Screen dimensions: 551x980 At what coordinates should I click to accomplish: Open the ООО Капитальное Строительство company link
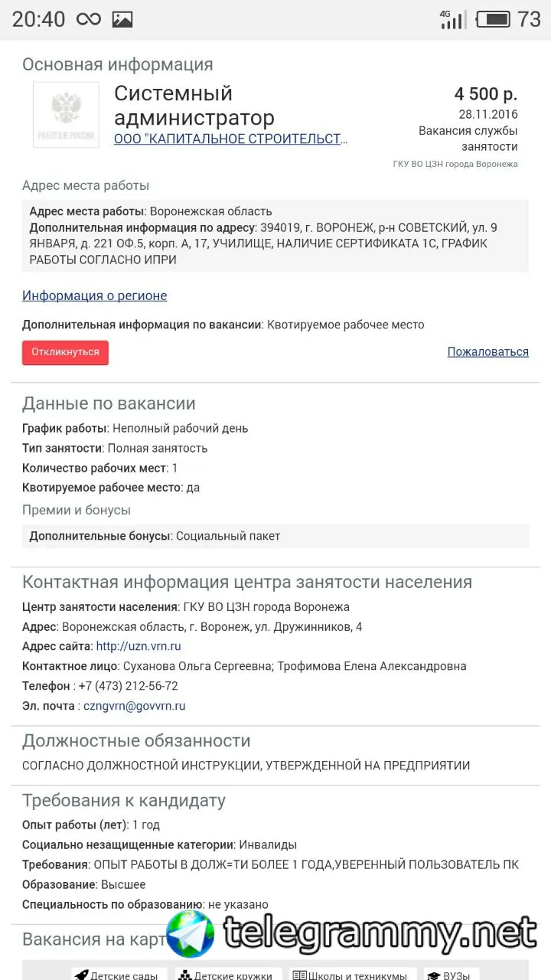(x=230, y=139)
